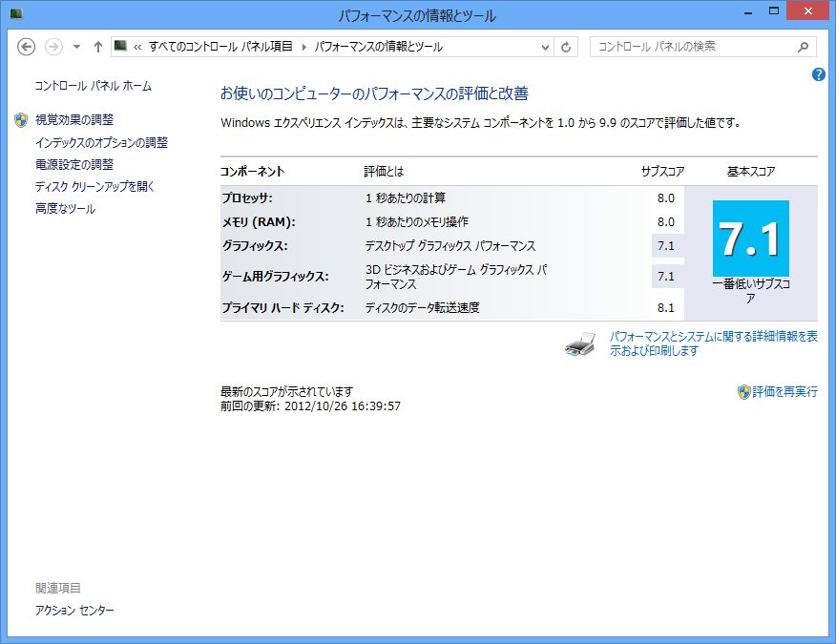Click 前回の更新 date text
836x644 pixels.
310,406
